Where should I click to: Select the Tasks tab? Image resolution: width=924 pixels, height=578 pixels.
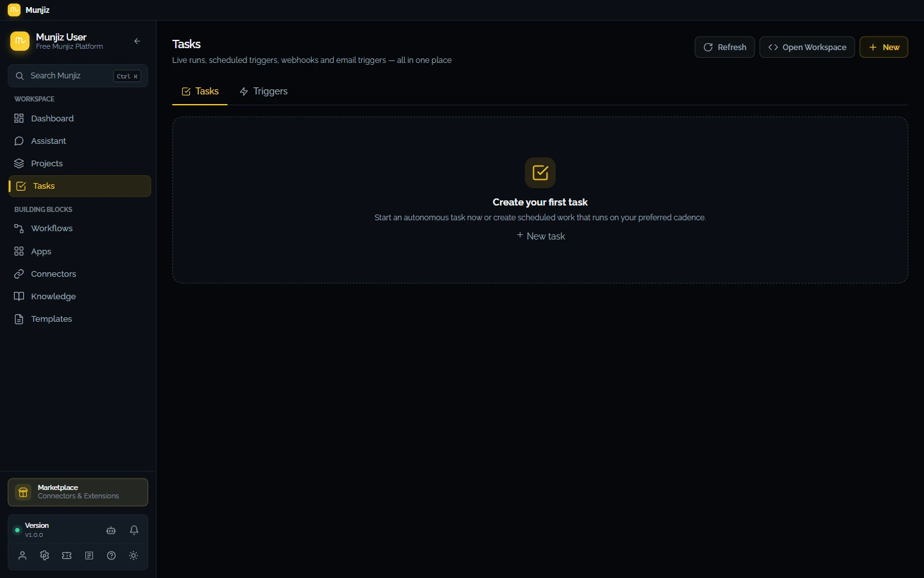(200, 91)
